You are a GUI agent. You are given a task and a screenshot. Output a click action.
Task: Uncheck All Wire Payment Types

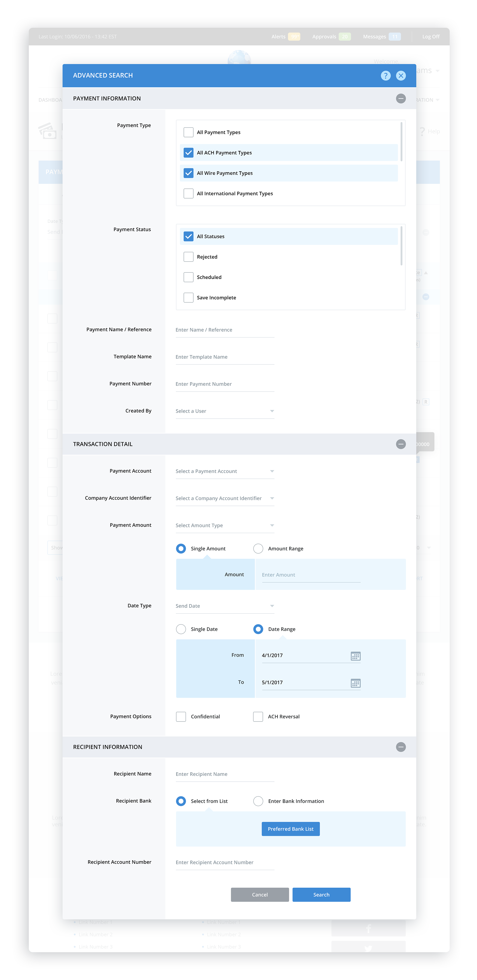click(188, 173)
